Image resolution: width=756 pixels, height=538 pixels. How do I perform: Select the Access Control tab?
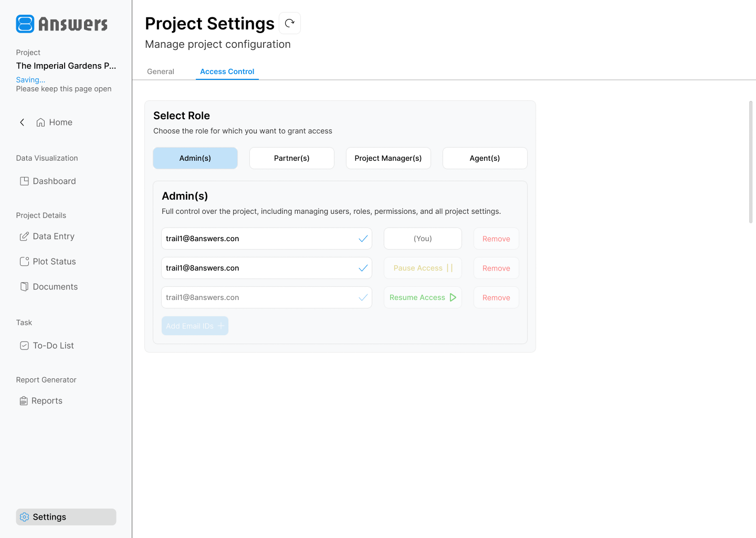coord(227,71)
